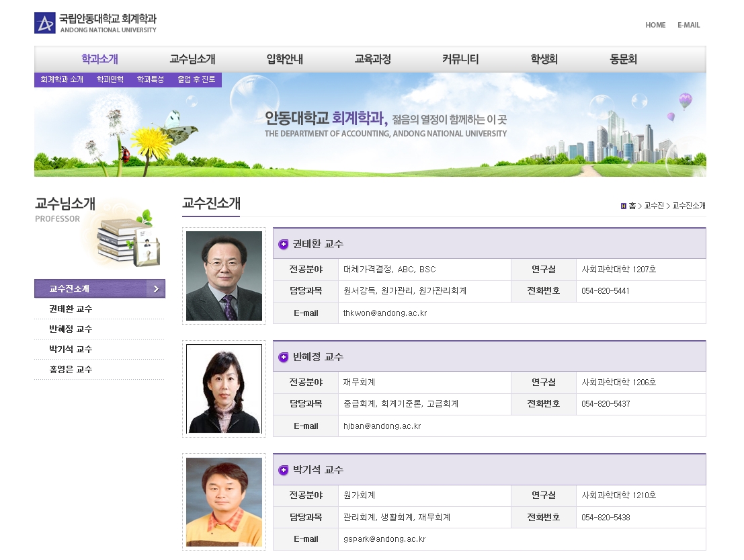Screen dimensions: 744x560
Task: Open the 학생회 main menu
Action: pos(544,59)
